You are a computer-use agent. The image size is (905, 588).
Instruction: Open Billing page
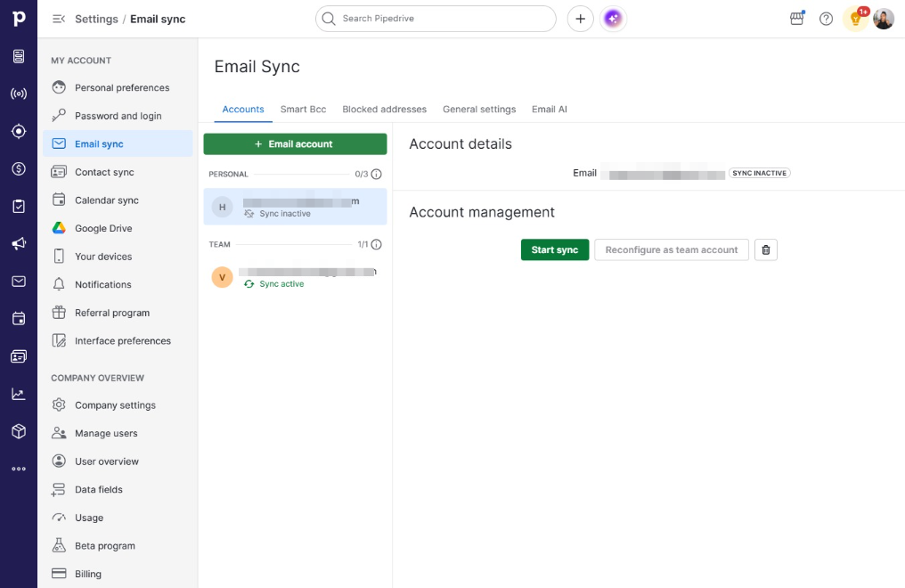[118, 574]
